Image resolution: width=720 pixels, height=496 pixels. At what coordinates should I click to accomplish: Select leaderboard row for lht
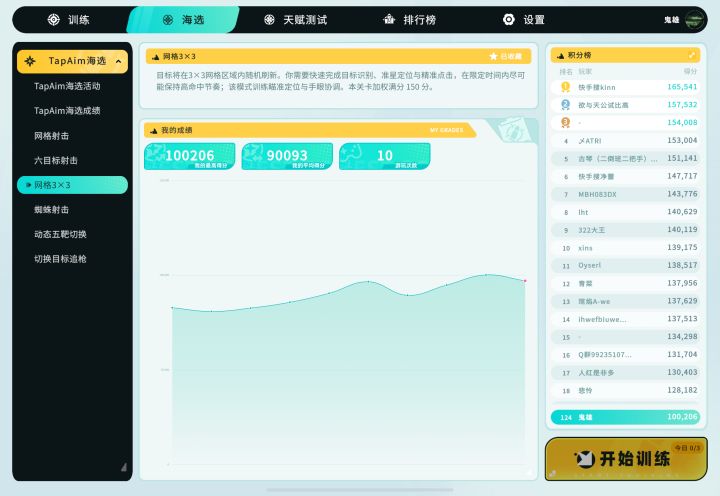[625, 212]
